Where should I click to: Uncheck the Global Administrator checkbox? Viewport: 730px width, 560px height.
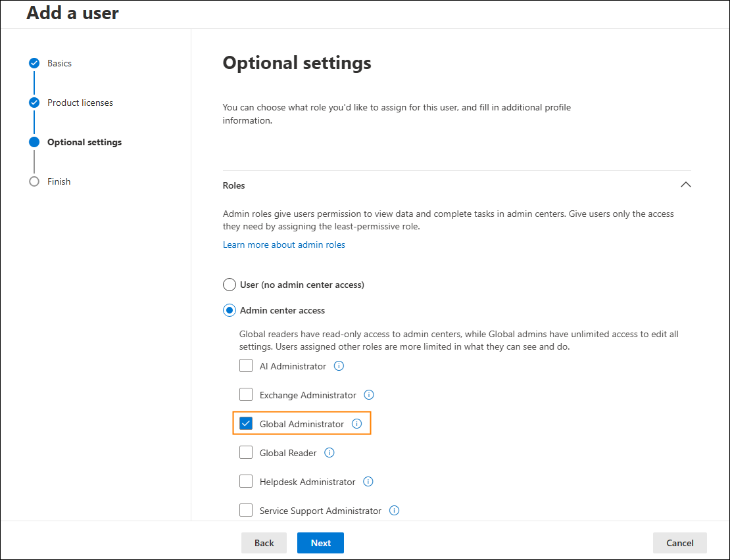246,423
